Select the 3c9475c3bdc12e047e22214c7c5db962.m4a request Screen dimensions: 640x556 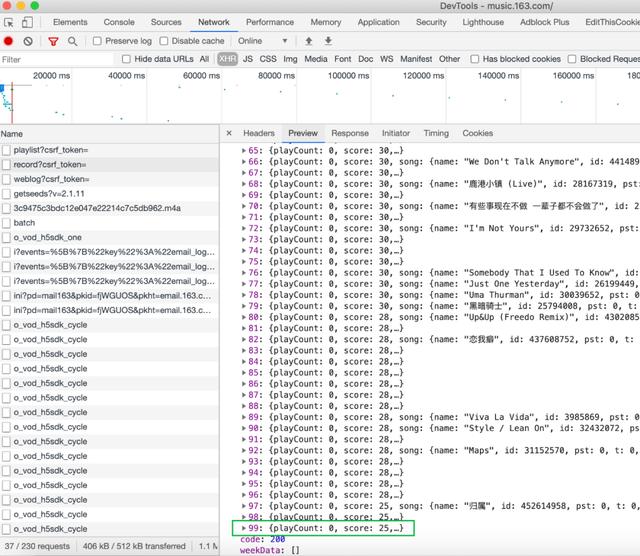pyautogui.click(x=109, y=208)
